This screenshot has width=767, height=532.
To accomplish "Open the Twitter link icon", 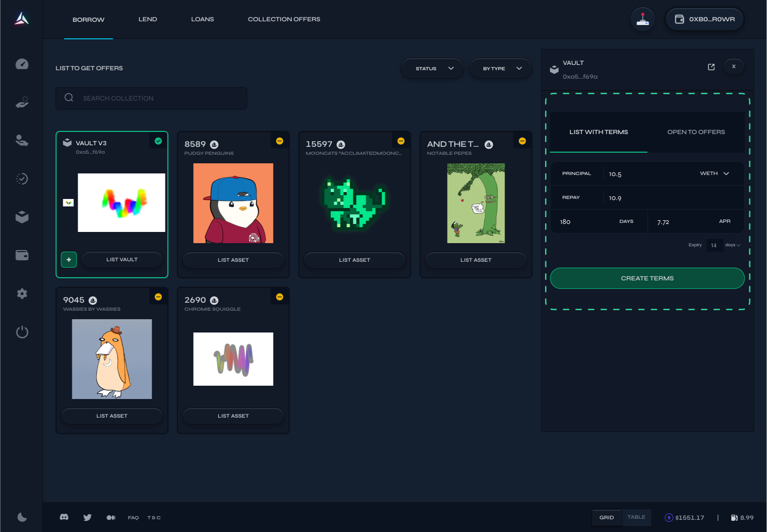I will [x=87, y=517].
